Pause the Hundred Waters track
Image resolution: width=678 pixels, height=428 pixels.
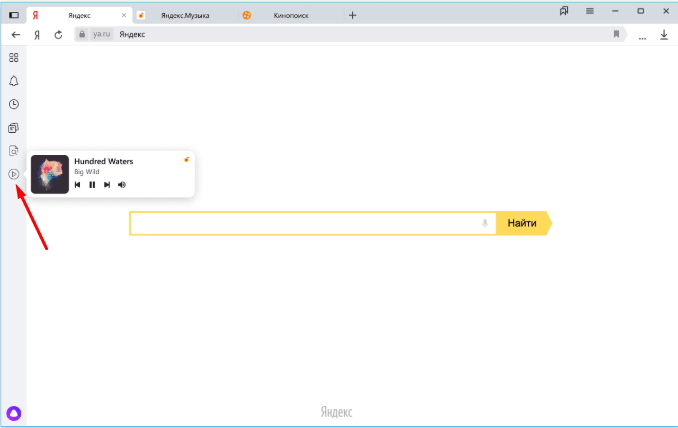(92, 184)
